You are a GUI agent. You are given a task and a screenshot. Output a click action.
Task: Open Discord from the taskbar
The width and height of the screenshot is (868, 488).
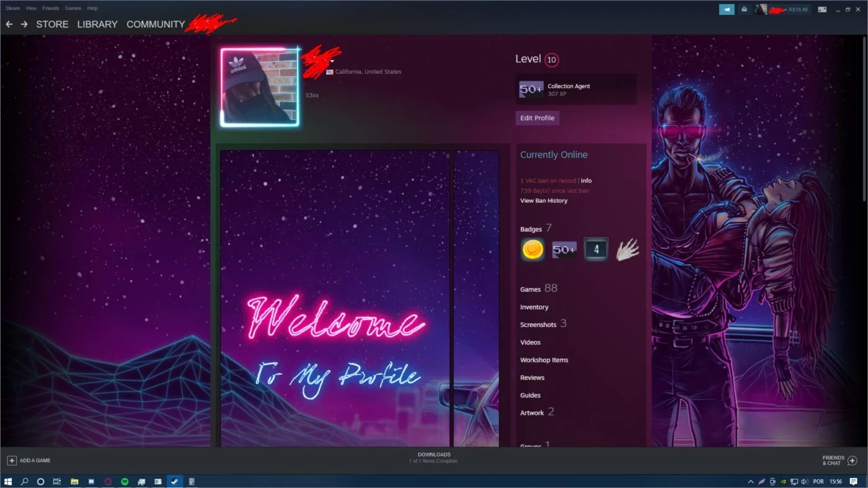pos(91,481)
